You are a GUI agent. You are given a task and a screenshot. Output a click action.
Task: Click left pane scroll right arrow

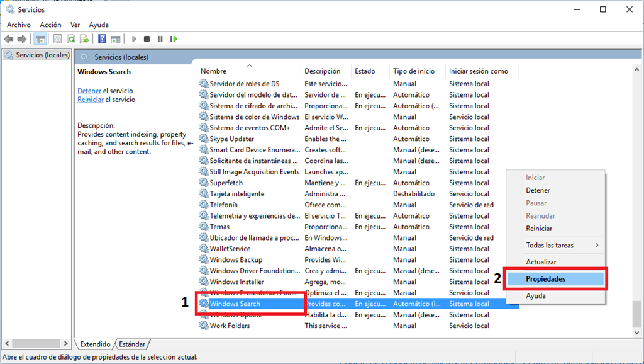(65, 343)
